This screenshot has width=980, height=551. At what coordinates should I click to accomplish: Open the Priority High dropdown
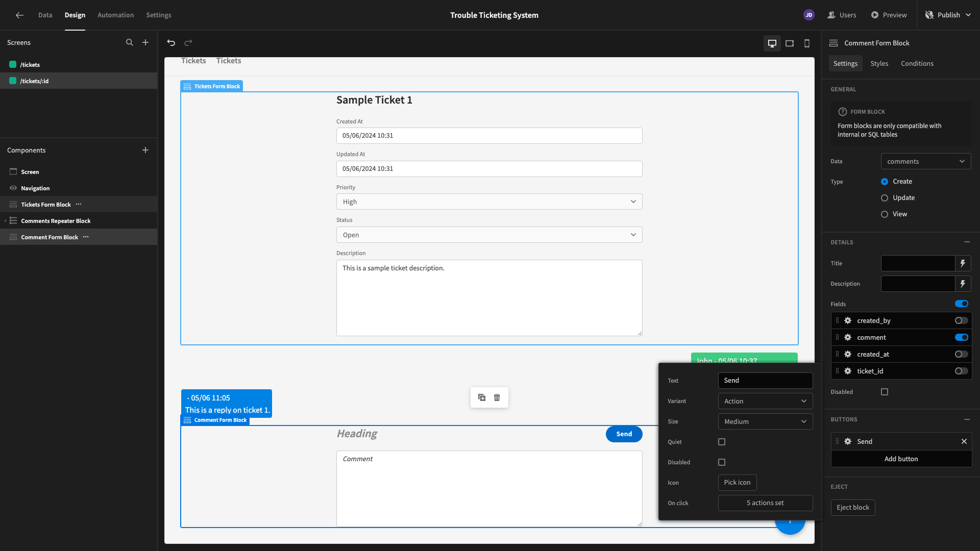489,202
